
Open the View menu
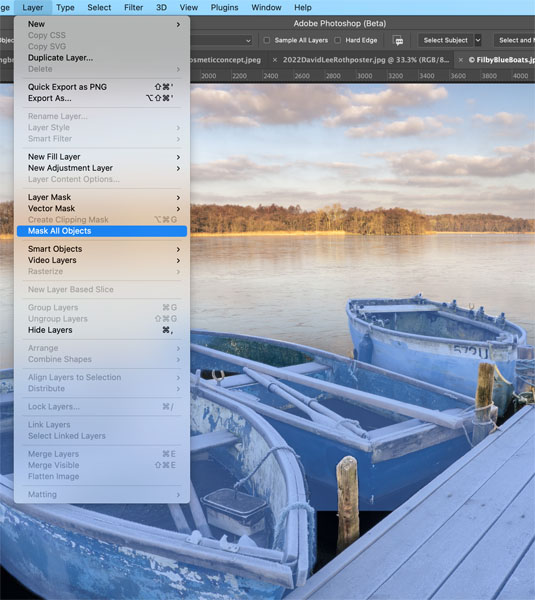point(189,7)
